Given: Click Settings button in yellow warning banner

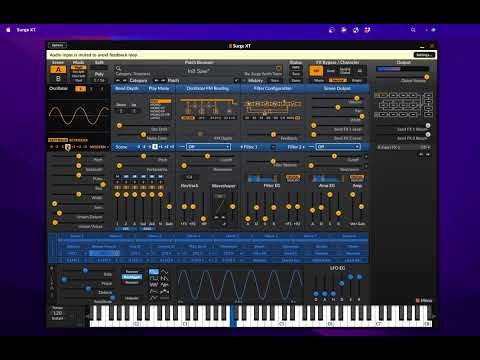Looking at the screenshot, I should [x=424, y=55].
